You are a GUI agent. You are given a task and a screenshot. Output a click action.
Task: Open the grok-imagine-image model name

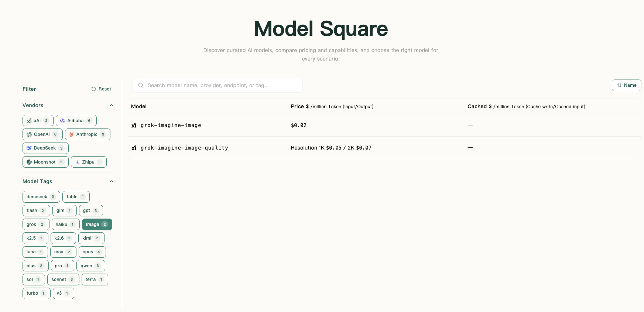[x=171, y=125]
